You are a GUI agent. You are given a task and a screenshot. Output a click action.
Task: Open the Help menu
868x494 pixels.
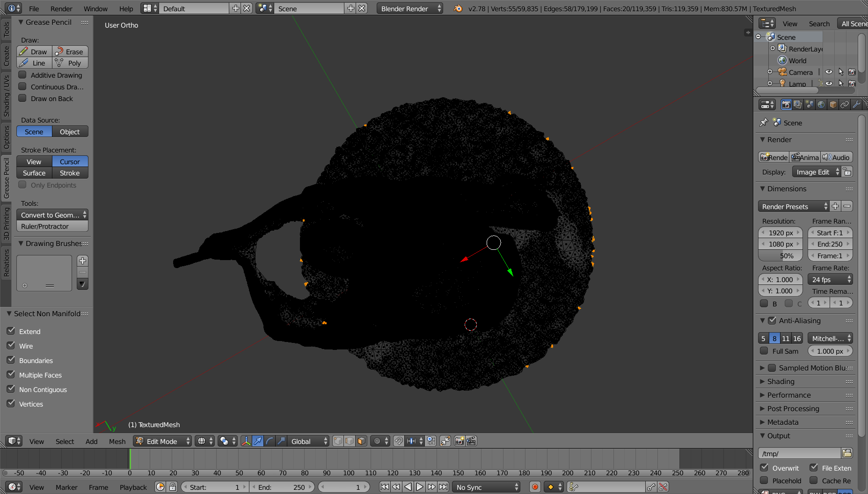126,8
